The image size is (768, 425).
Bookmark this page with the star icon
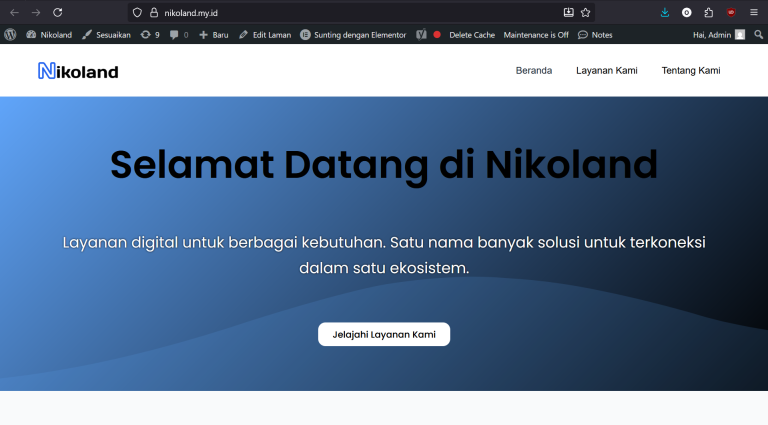coord(585,13)
